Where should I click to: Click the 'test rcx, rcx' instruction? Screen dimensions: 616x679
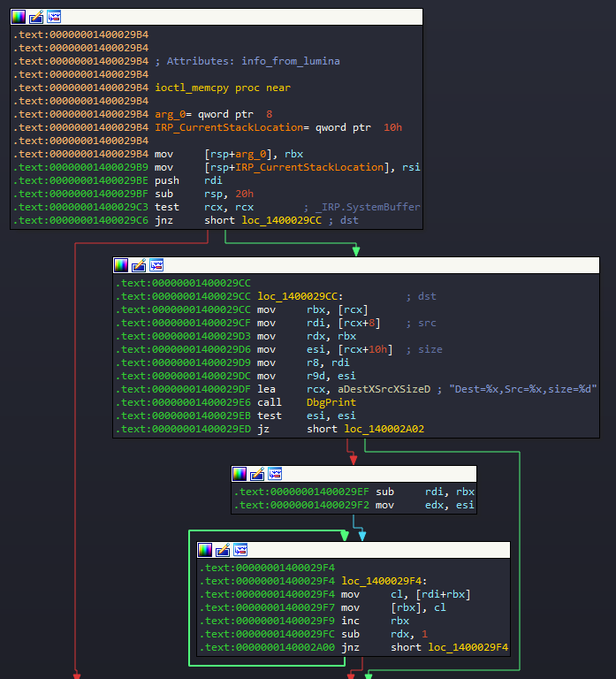pos(204,207)
